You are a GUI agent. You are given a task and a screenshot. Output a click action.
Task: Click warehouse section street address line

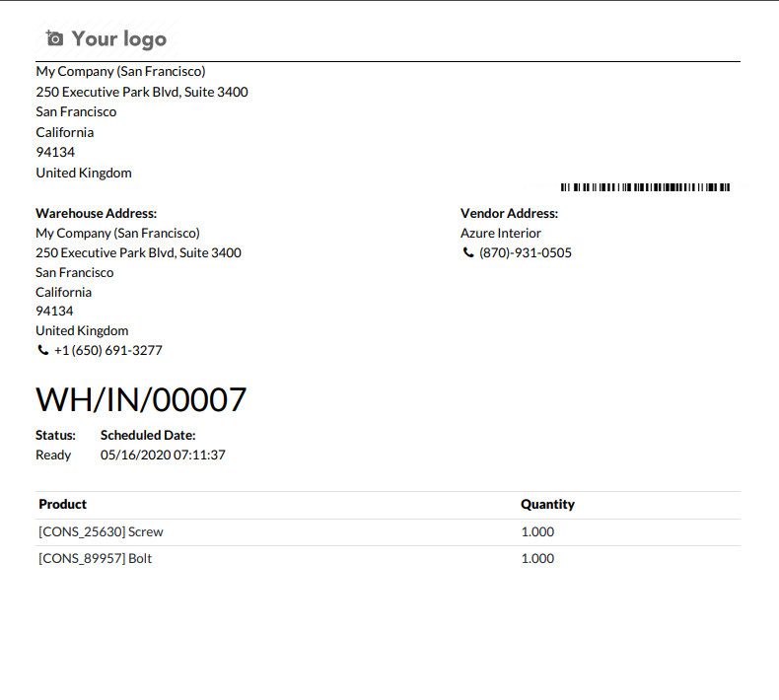click(x=139, y=252)
